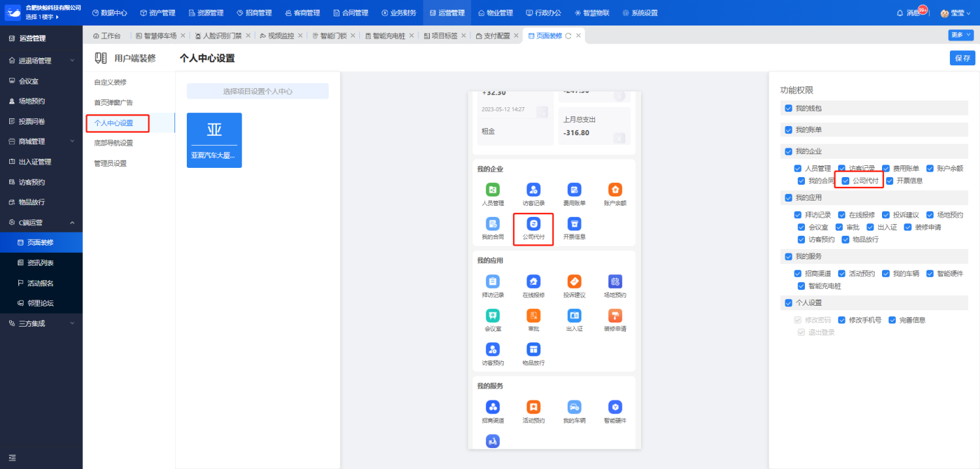Switch to the 支付配置 tab
The height and width of the screenshot is (469, 980).
tap(497, 36)
